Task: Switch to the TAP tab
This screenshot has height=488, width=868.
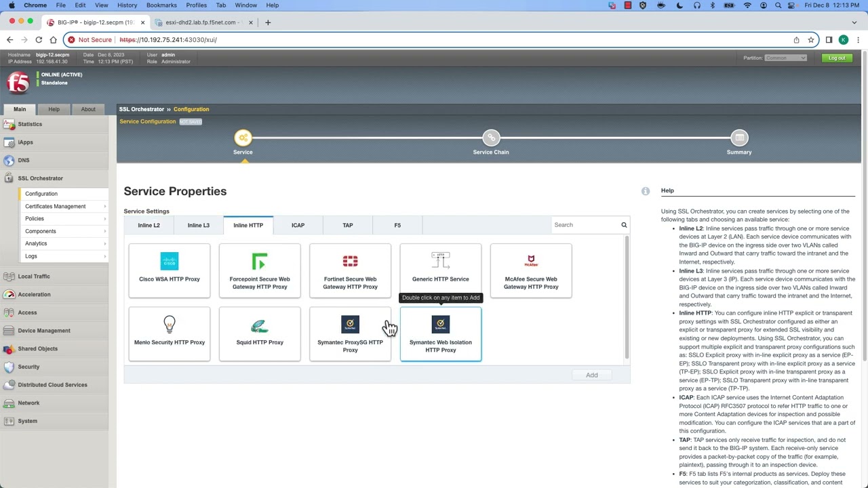Action: tap(348, 225)
